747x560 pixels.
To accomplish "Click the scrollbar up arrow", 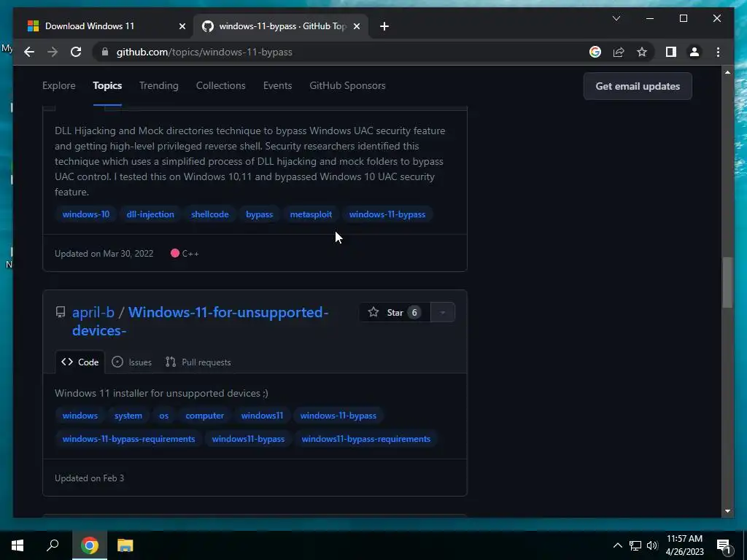I will pos(727,72).
